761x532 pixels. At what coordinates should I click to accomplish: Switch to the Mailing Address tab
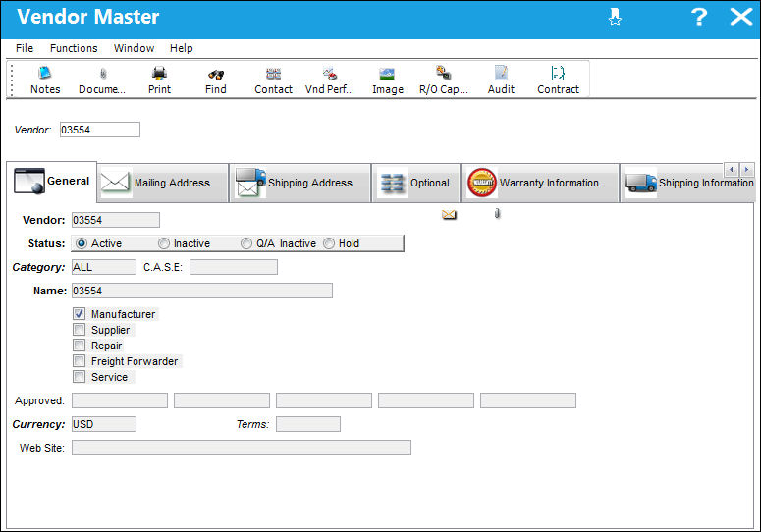click(163, 183)
